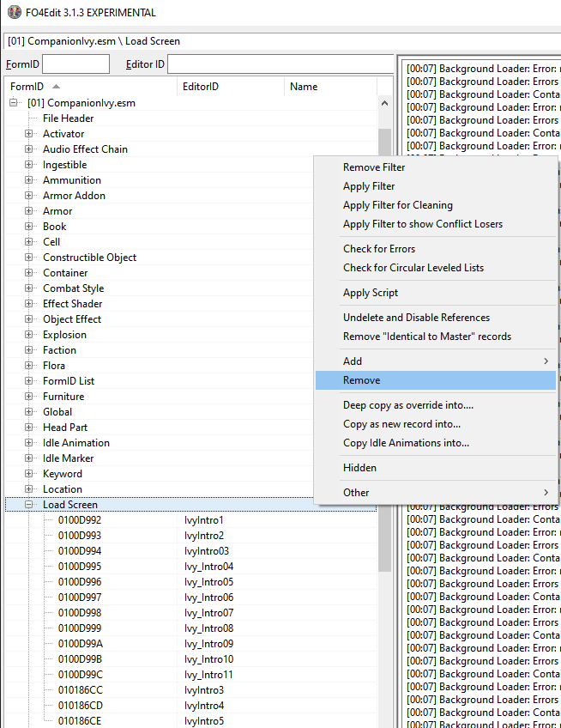Sort by the EditorID column header
Viewport: 561px width, 728px height.
(231, 87)
